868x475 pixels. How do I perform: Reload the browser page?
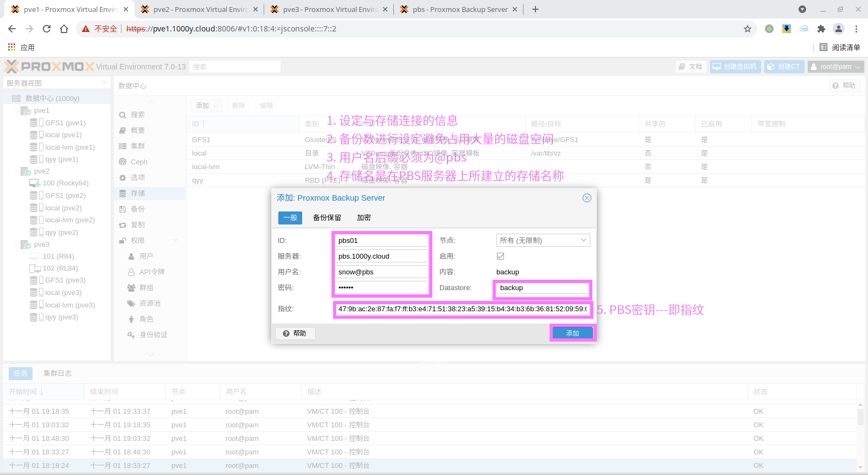pos(47,29)
